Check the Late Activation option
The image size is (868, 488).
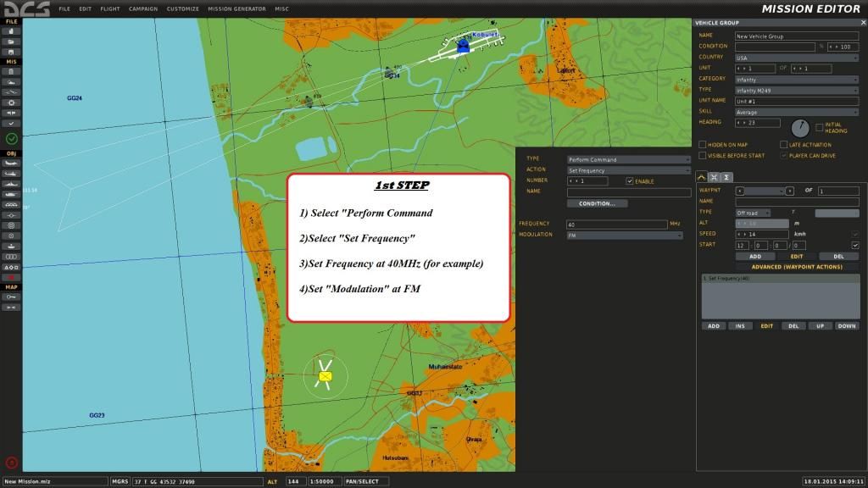(784, 145)
